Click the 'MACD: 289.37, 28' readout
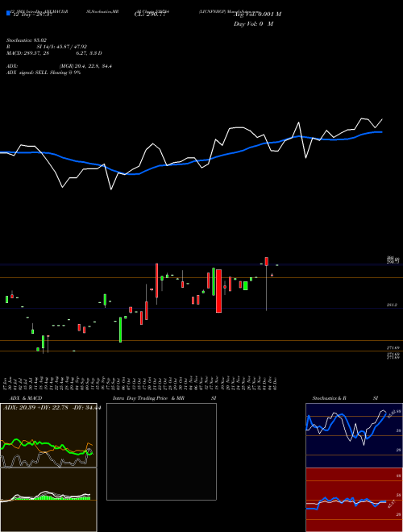Viewport: 403px width, 532px height. click(x=28, y=53)
